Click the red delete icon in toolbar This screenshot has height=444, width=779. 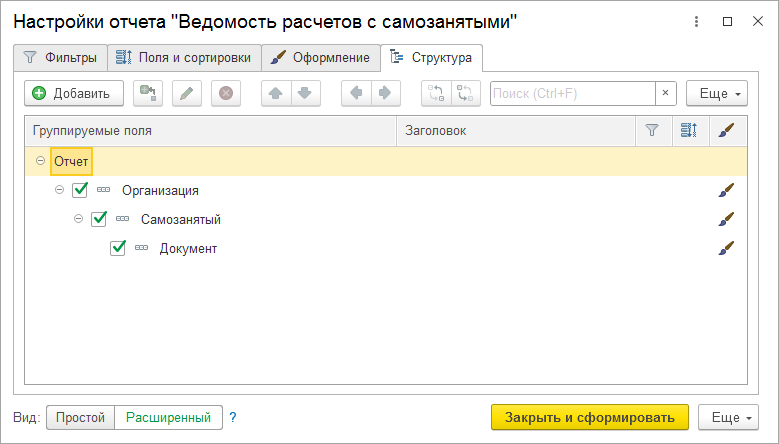tap(226, 93)
